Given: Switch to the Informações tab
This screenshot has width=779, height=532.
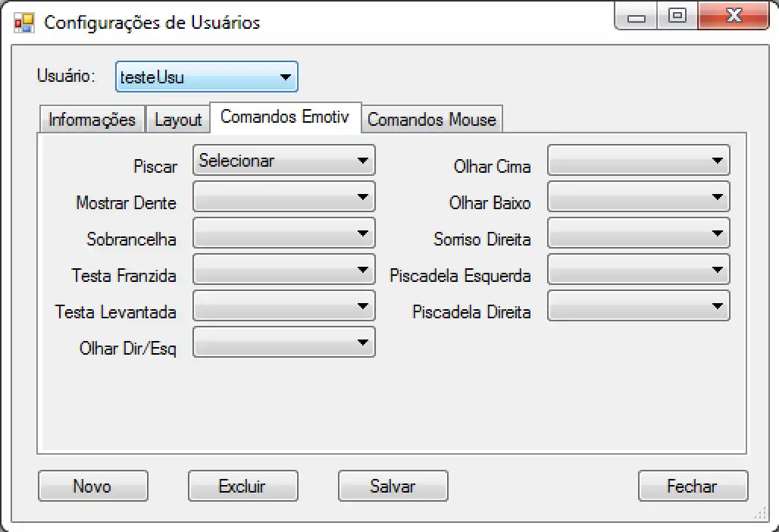Looking at the screenshot, I should [91, 119].
